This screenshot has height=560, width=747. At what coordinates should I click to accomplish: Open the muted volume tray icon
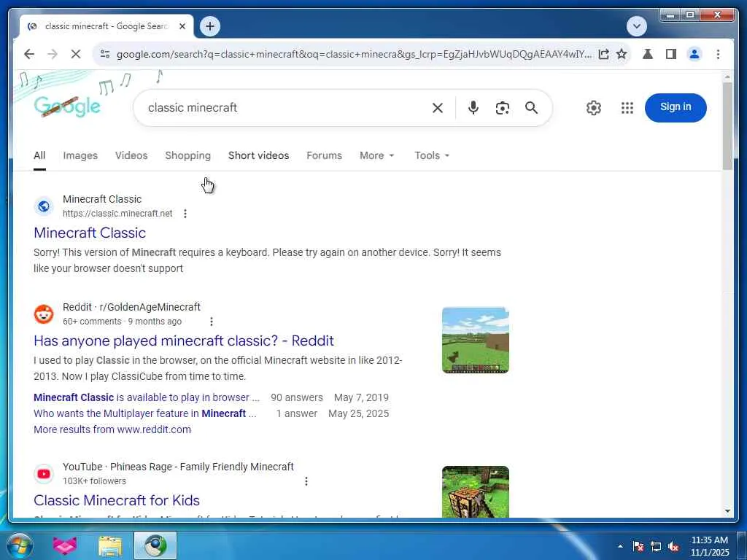point(673,547)
